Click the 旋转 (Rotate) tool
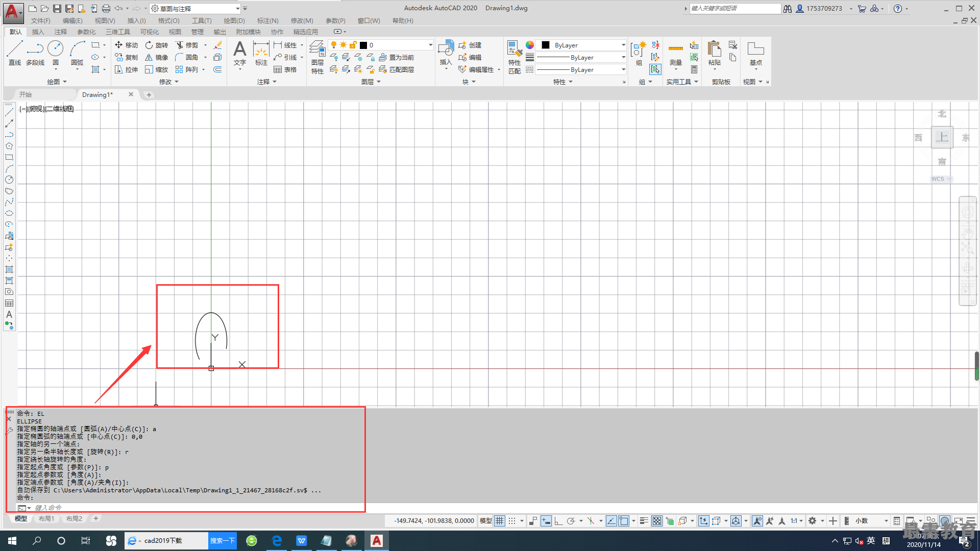 point(156,45)
